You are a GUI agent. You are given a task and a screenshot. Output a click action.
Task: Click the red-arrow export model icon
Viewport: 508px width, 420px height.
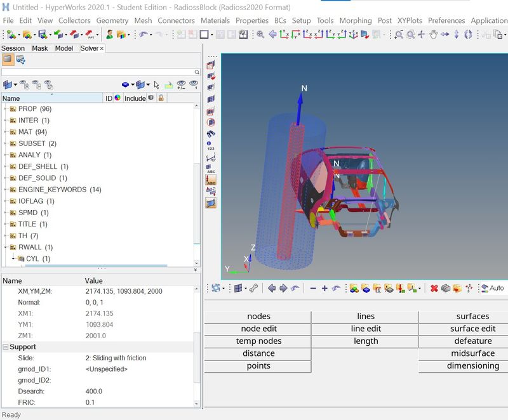(x=74, y=34)
